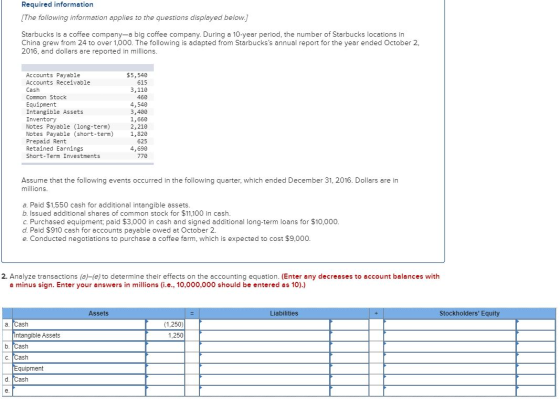Click the empty row e assets account cell
Screen dimensions: 560x399
tap(79, 391)
